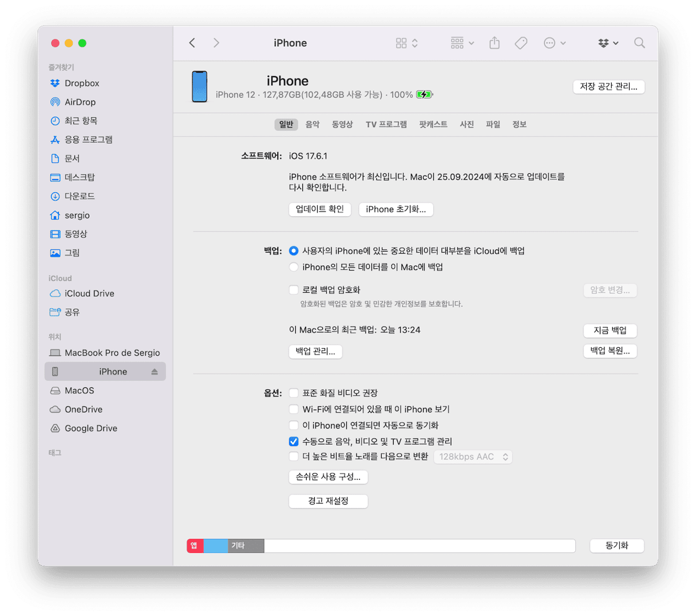Image resolution: width=696 pixels, height=616 pixels.
Task: Click the red 앱 storage bar segment
Action: (195, 546)
